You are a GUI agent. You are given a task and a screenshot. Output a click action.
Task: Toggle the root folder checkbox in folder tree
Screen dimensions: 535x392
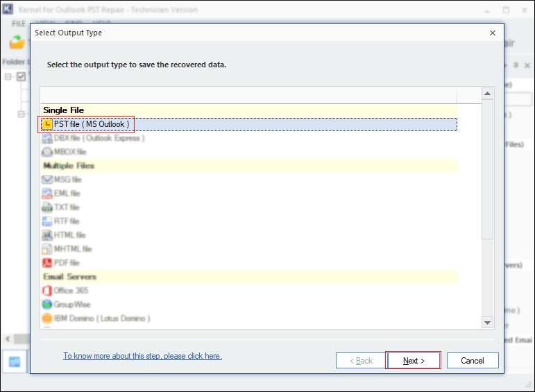point(21,76)
